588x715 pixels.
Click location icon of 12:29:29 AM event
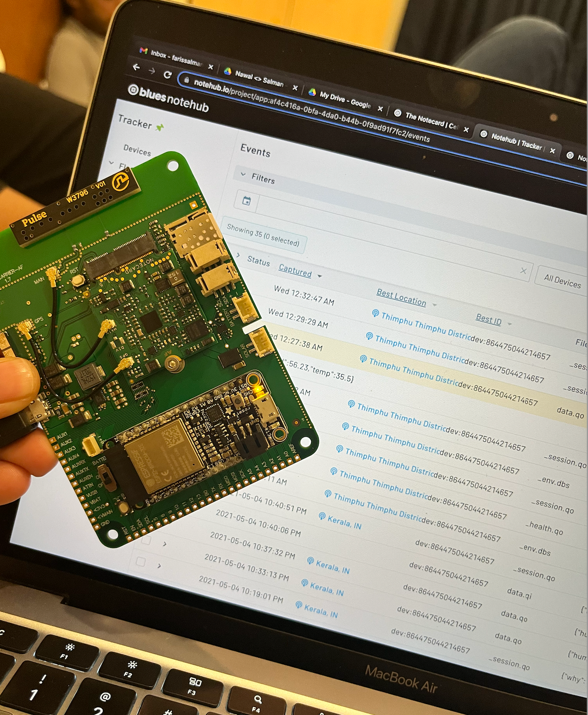pos(369,336)
